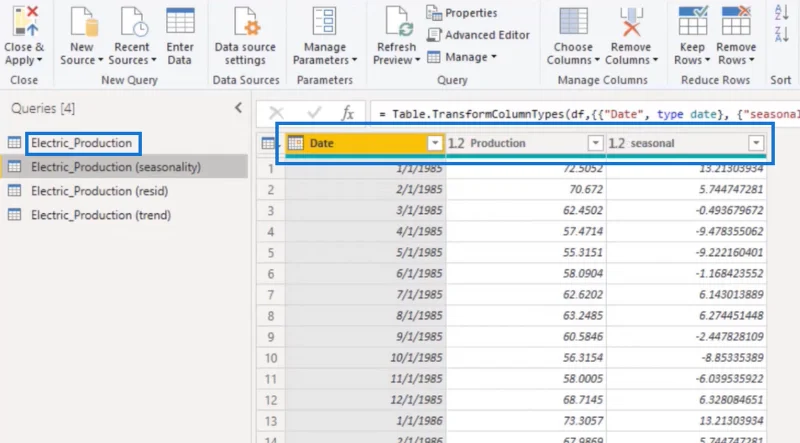Screen dimensions: 800x443
Task: Open the New Source icon
Action: (83, 21)
